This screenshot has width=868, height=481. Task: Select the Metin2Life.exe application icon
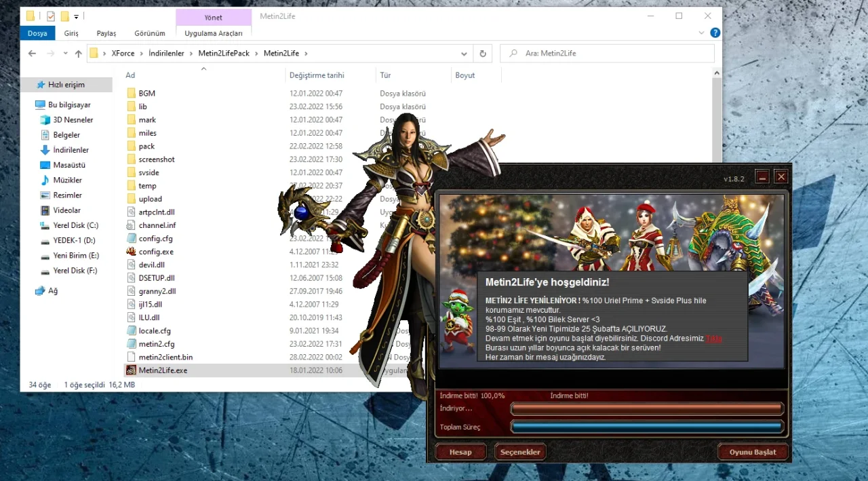pyautogui.click(x=132, y=370)
